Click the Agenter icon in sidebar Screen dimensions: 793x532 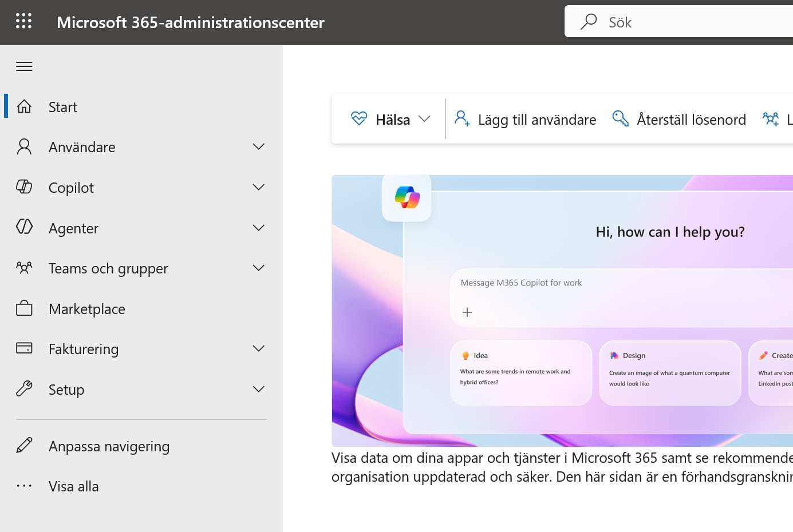coord(24,227)
